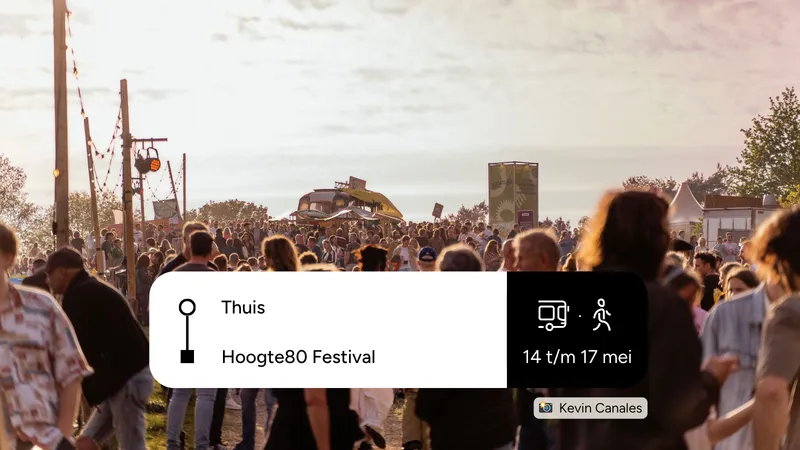Select the walking person icon
The height and width of the screenshot is (450, 800).
tap(602, 315)
